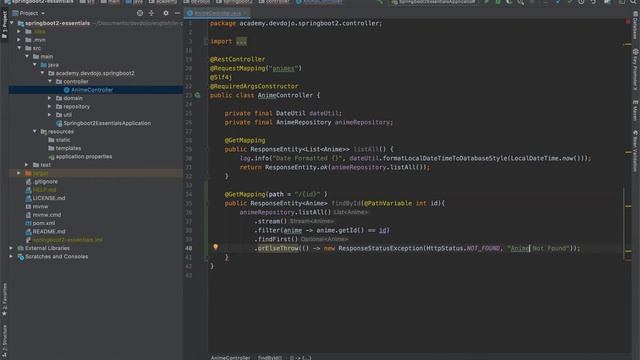This screenshot has width=640, height=360.
Task: Click the External Libraries icon
Action: [20, 248]
